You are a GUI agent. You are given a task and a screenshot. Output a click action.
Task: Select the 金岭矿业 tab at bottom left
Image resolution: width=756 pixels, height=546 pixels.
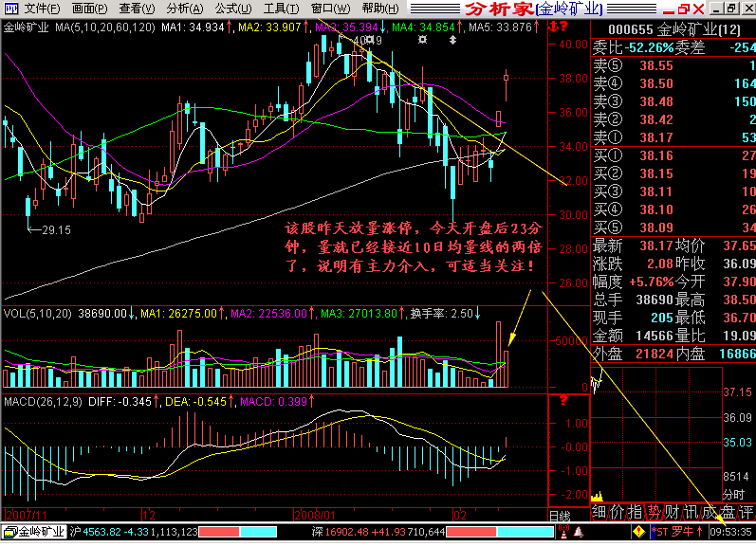[34, 532]
